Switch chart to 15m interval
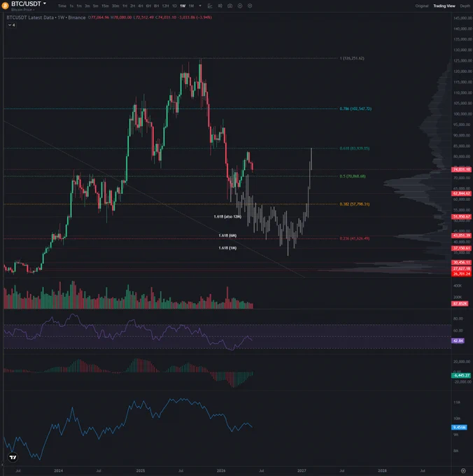The image size is (473, 476). coord(105,6)
